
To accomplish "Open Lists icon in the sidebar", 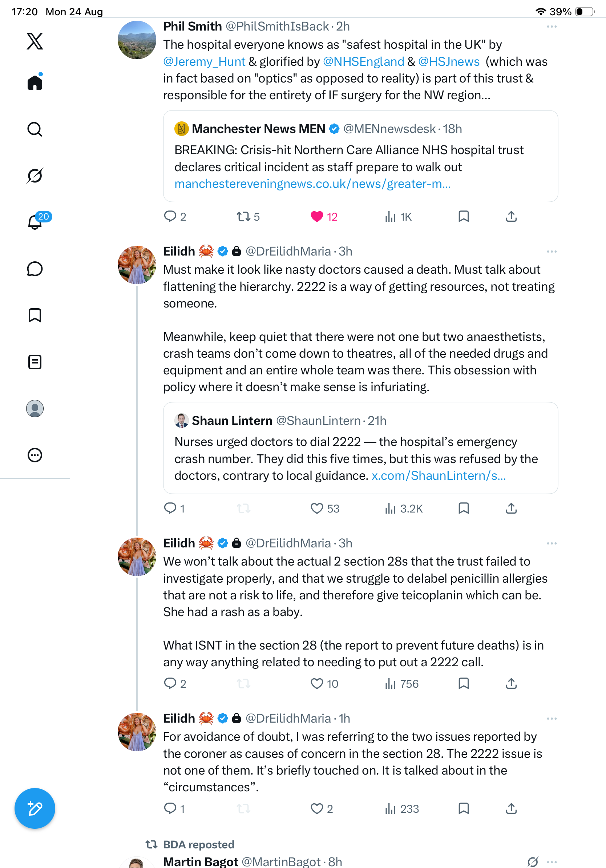I will pos(35,362).
